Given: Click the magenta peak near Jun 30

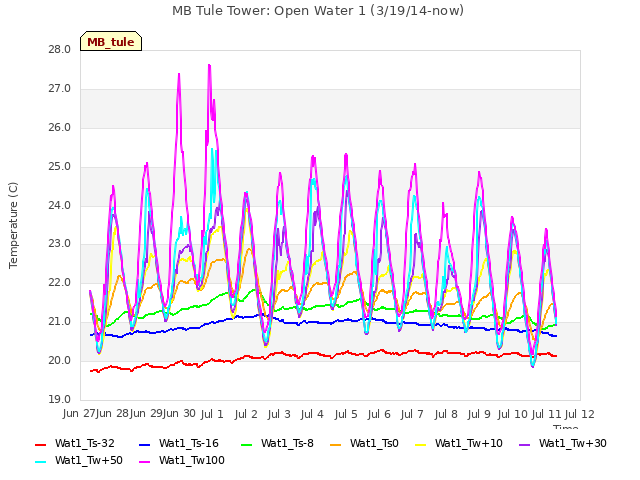Looking at the screenshot, I should (x=179, y=75).
